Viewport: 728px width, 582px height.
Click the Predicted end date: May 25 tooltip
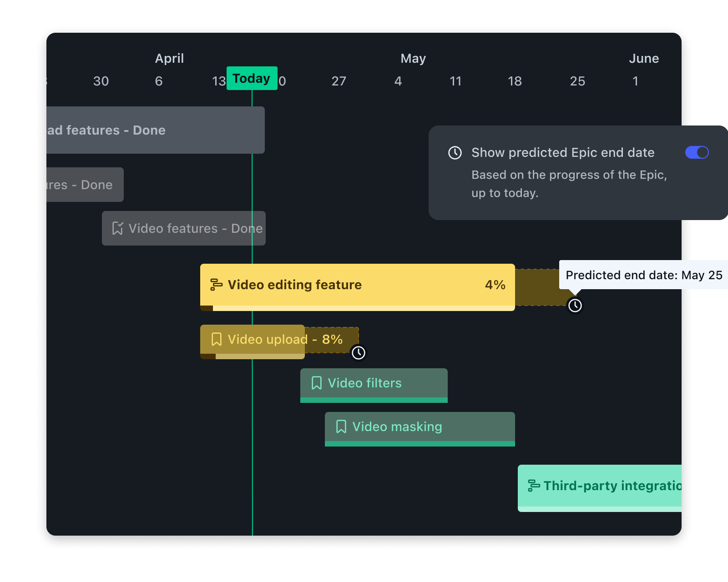pyautogui.click(x=643, y=275)
